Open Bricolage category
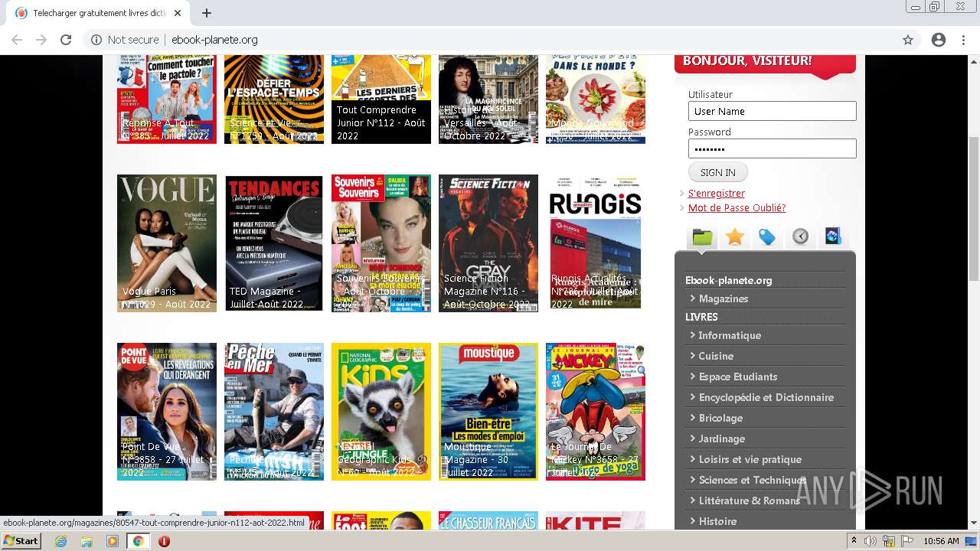Viewport: 980px width, 551px height. pos(720,418)
